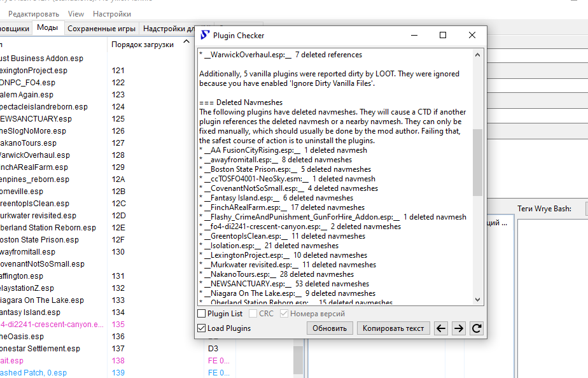Image resolution: width=588 pixels, height=378 pixels.
Task: Click the forward arrow button in Plugin Checker
Action: [x=458, y=328]
